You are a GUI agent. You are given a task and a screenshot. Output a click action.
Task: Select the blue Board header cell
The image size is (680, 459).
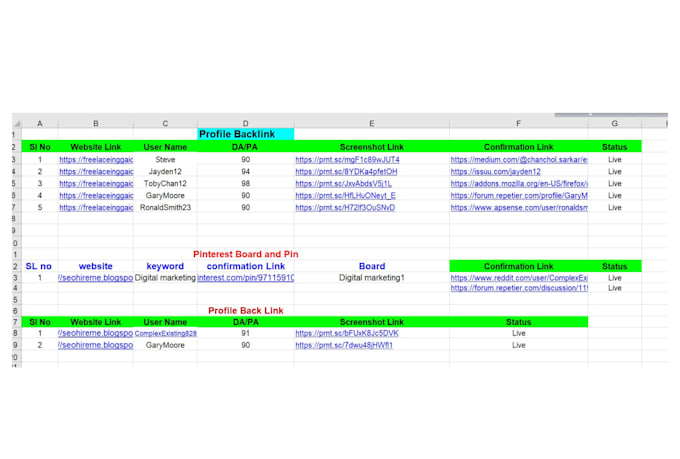pyautogui.click(x=372, y=266)
